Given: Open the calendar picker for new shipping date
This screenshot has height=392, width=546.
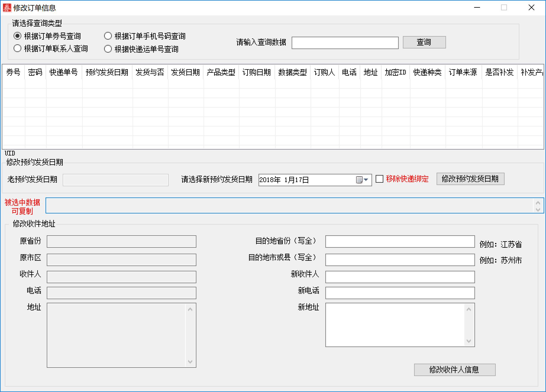Looking at the screenshot, I should tap(362, 180).
